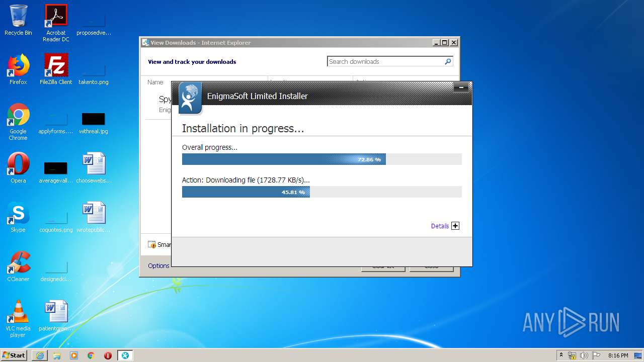Click the Name column header in downloads
The image size is (644, 362).
coord(155,82)
